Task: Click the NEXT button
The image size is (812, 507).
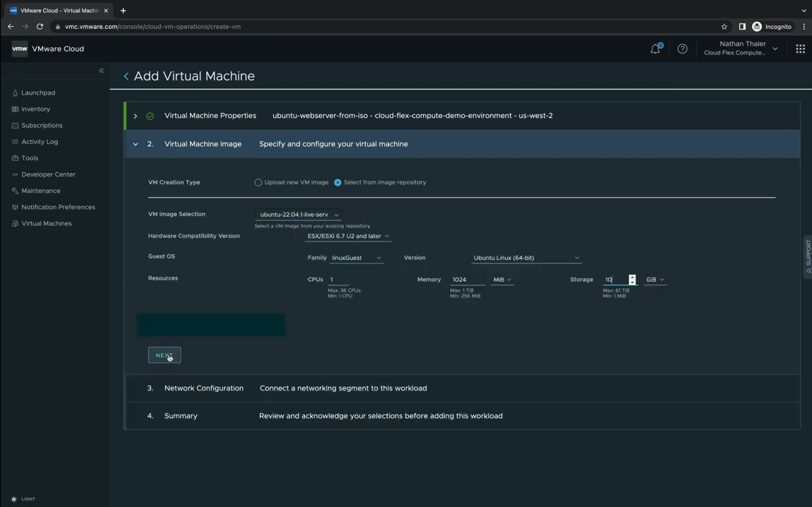Action: (164, 355)
